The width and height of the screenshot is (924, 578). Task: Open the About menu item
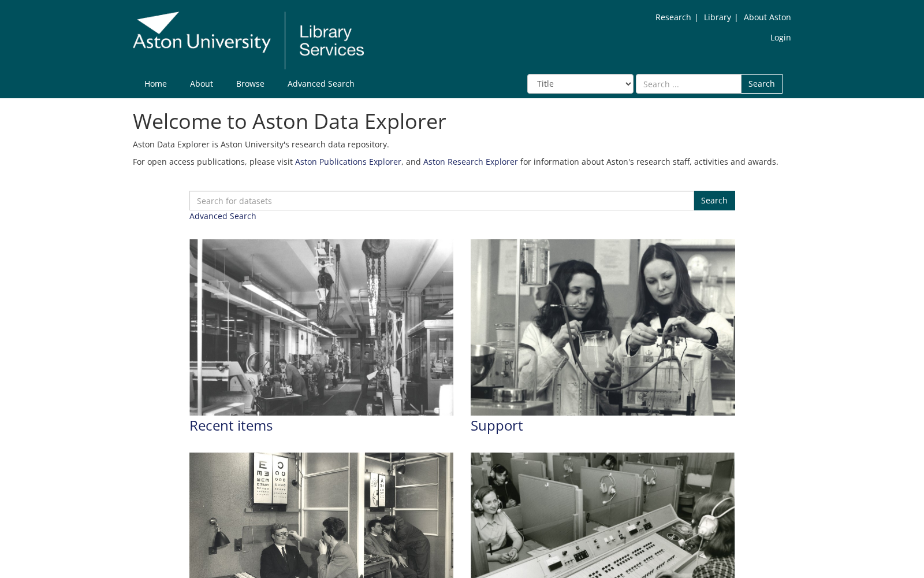tap(202, 84)
